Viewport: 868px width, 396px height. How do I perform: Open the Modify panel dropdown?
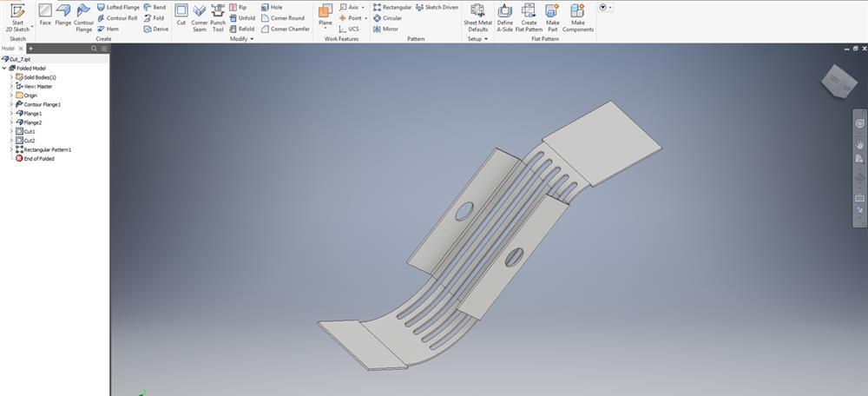click(x=244, y=39)
